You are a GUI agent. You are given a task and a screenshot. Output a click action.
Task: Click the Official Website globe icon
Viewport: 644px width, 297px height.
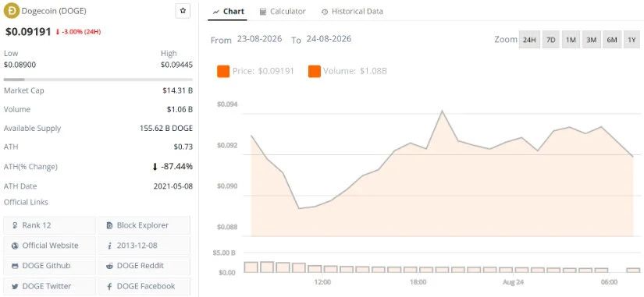coord(15,246)
